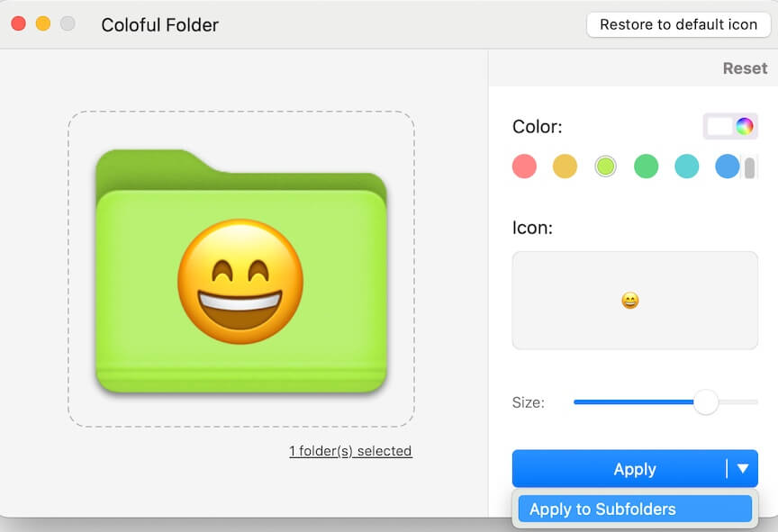Select the teal color swatch
This screenshot has height=532, width=778.
(686, 167)
